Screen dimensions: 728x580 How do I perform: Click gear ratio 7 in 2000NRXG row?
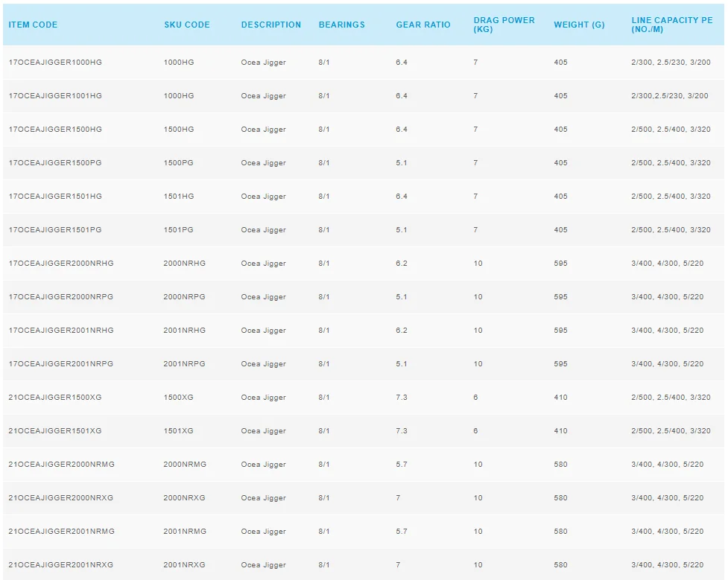coord(398,498)
